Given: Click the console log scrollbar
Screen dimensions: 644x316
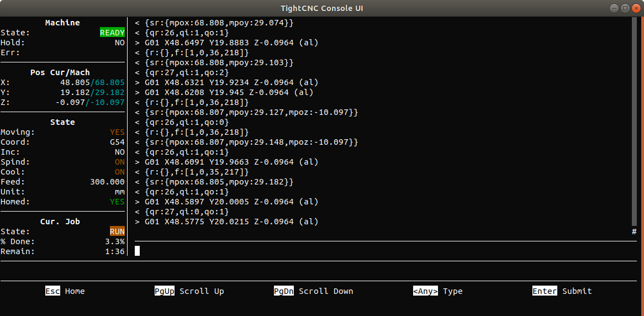Looking at the screenshot, I should click(634, 122).
